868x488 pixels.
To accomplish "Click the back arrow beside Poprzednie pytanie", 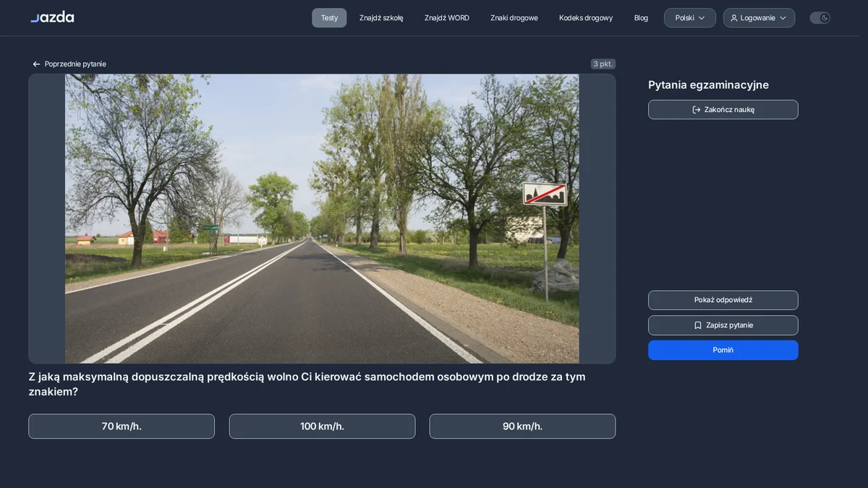I will point(36,64).
